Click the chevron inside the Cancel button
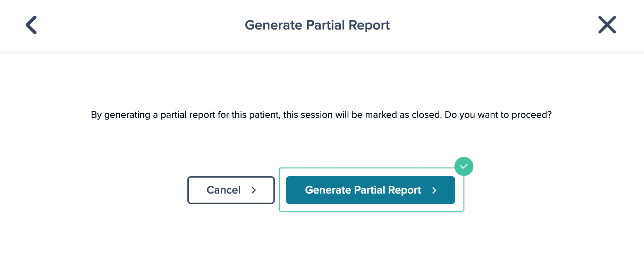Image resolution: width=644 pixels, height=253 pixels. (254, 190)
